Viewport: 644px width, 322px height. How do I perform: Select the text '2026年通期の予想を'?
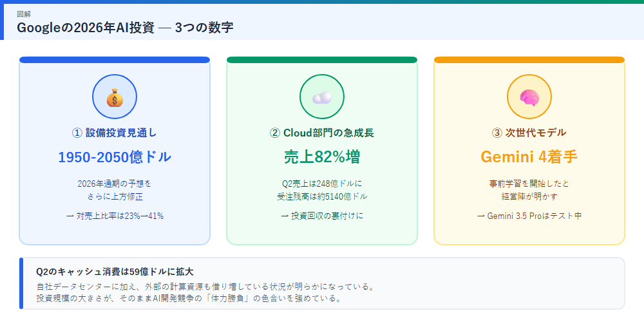[x=115, y=183]
